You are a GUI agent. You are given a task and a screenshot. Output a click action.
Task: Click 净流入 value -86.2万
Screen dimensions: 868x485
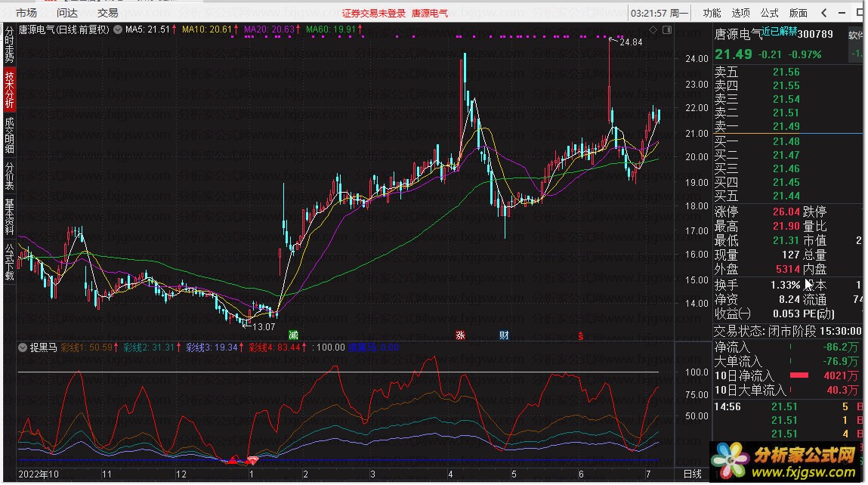pos(841,348)
